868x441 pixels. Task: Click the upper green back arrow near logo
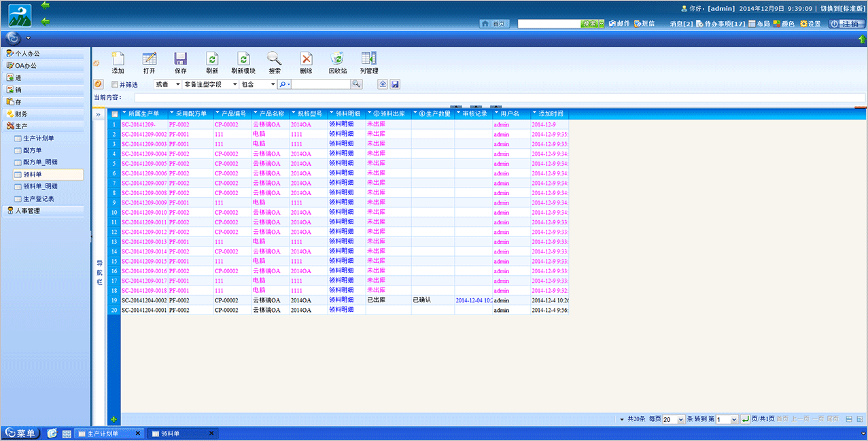[x=46, y=5]
